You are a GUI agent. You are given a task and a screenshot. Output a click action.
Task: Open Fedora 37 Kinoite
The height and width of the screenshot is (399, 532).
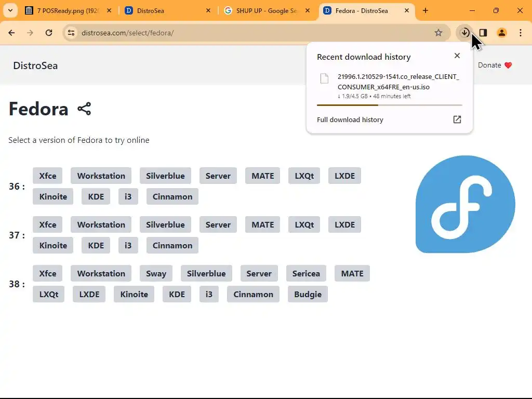[x=53, y=245]
